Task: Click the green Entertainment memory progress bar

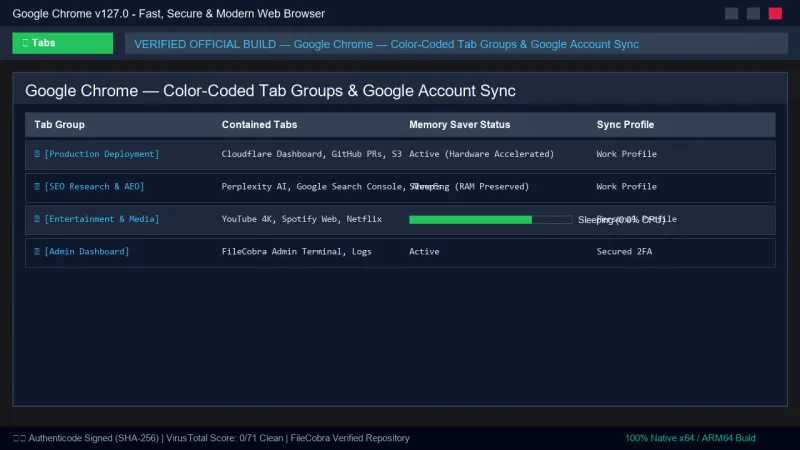Action: [490, 219]
